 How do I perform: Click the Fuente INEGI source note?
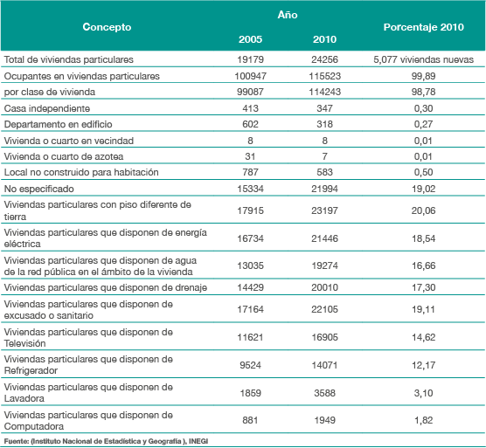(106, 441)
